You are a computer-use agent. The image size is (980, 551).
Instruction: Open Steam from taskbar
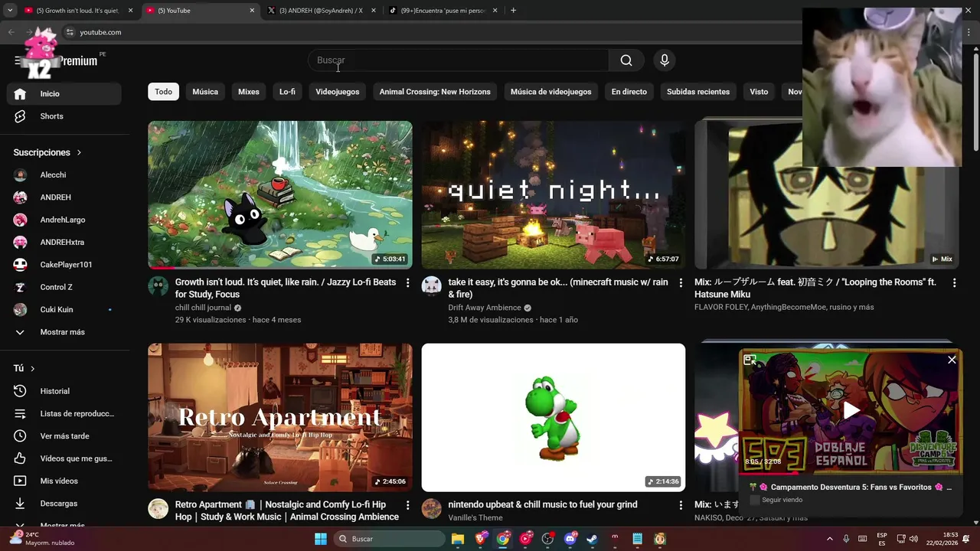pos(592,539)
